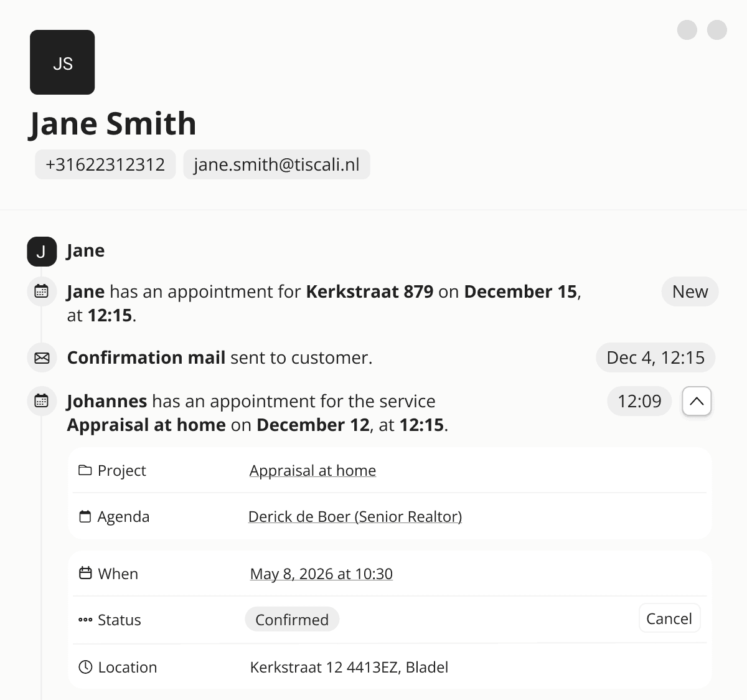747x700 pixels.
Task: Click the May 8, 2026 at 10:30 link
Action: 321,574
